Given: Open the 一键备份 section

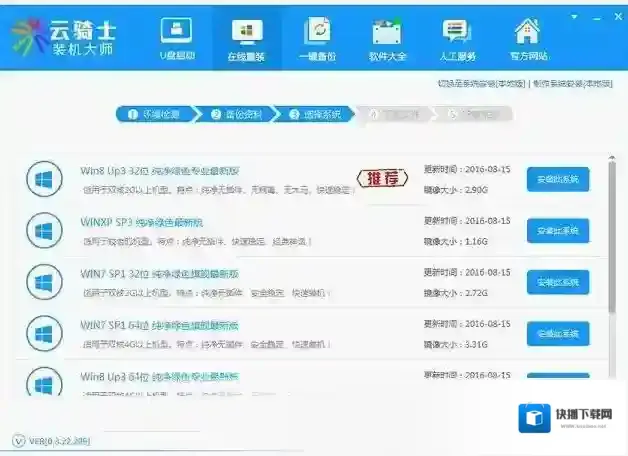Looking at the screenshot, I should pyautogui.click(x=318, y=39).
